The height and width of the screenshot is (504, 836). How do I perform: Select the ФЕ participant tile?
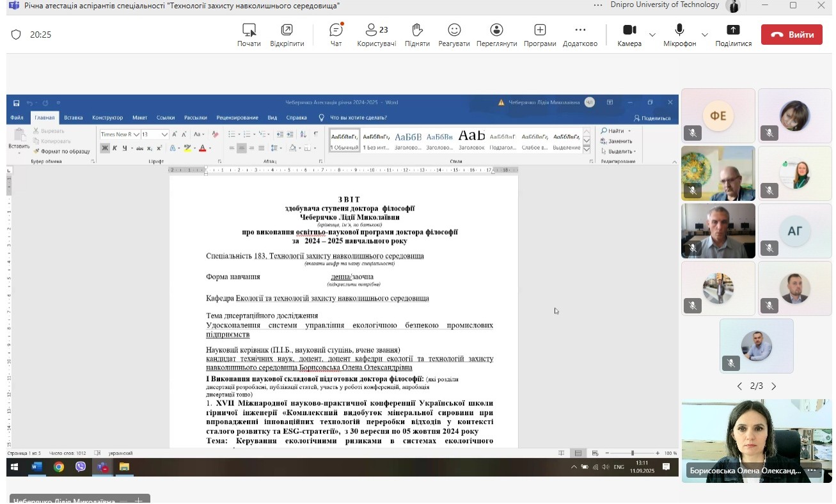[718, 116]
